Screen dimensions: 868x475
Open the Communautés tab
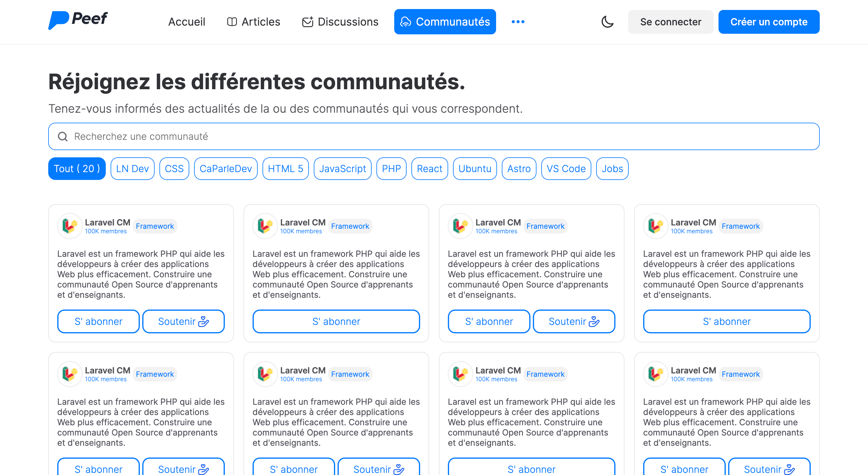pyautogui.click(x=445, y=22)
